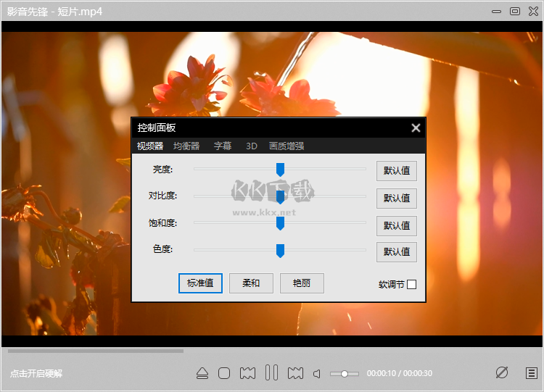Click 默认值 button for 饱和度
The width and height of the screenshot is (544, 392).
pos(397,225)
